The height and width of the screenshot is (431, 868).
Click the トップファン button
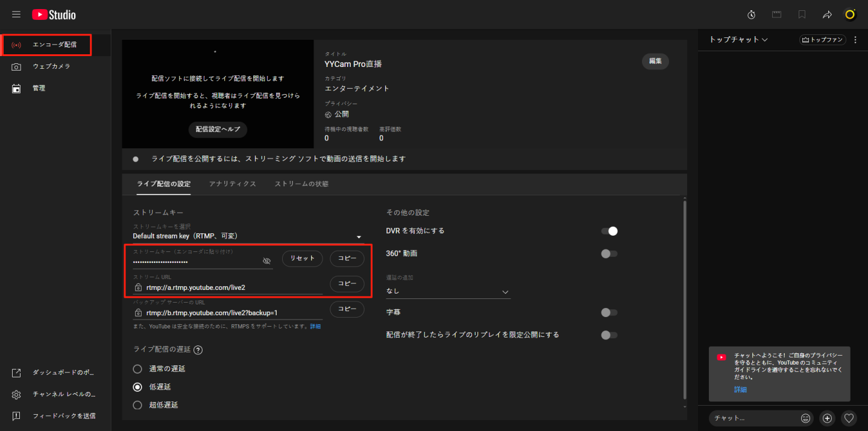coord(822,40)
